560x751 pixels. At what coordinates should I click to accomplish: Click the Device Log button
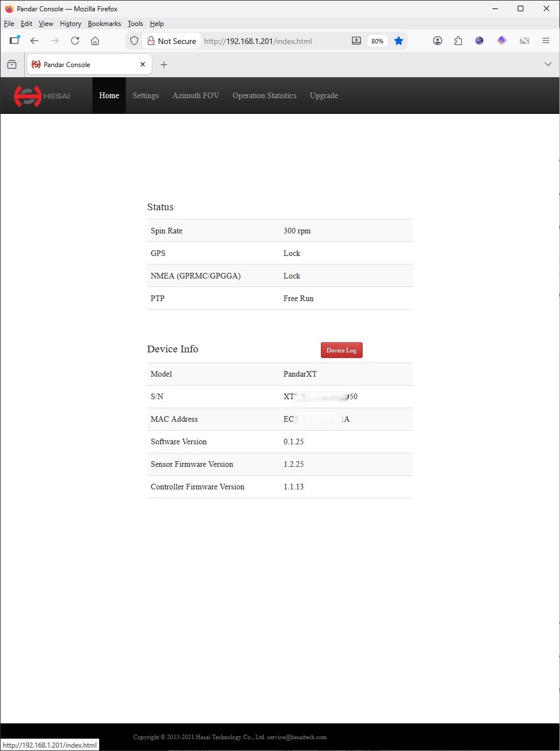(341, 350)
